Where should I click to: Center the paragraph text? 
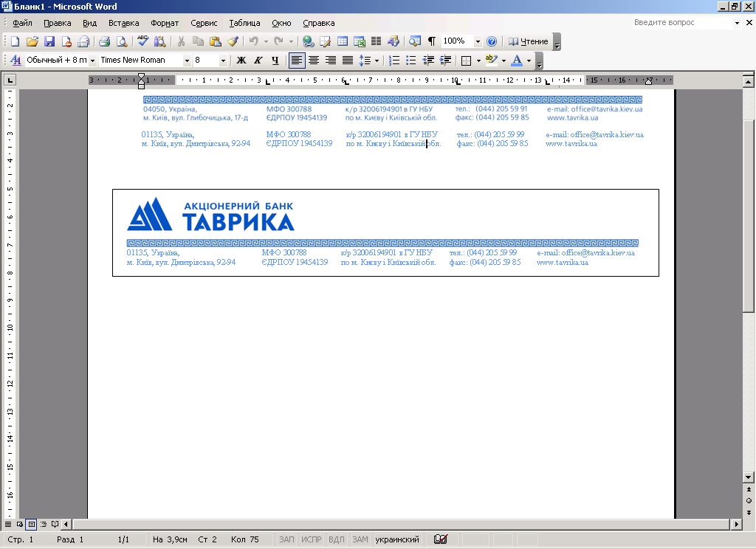[313, 61]
